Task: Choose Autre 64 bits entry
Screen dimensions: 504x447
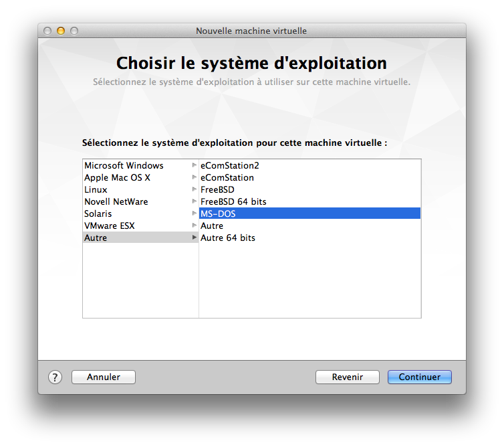Action: pos(310,238)
